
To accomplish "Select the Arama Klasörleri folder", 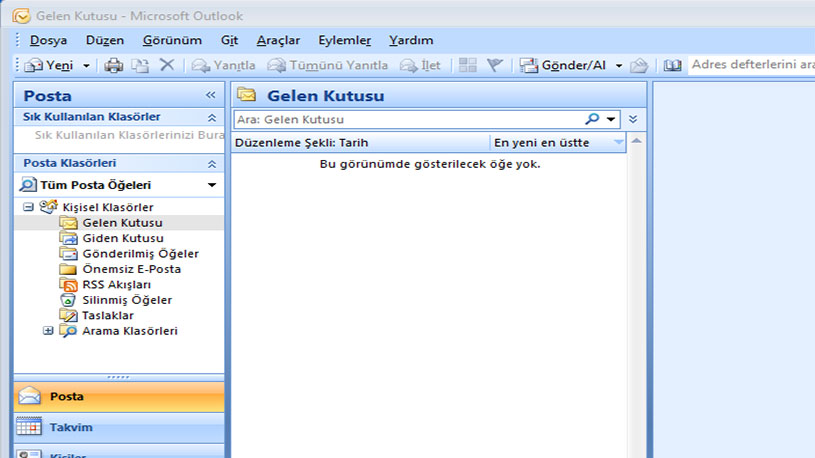I will pyautogui.click(x=129, y=331).
